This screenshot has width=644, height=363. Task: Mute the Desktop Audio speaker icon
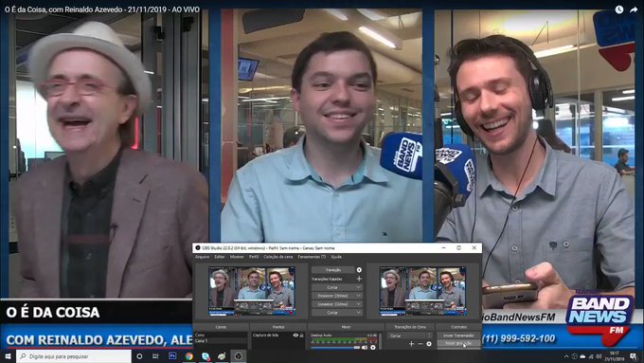365,348
